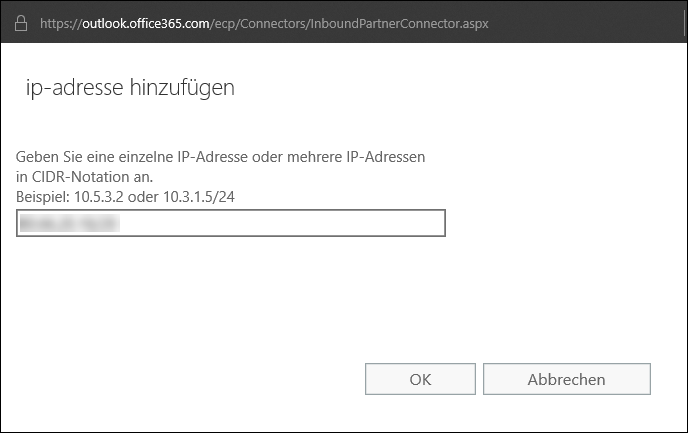
Task: Confirm the IP address with OK
Action: (x=420, y=379)
